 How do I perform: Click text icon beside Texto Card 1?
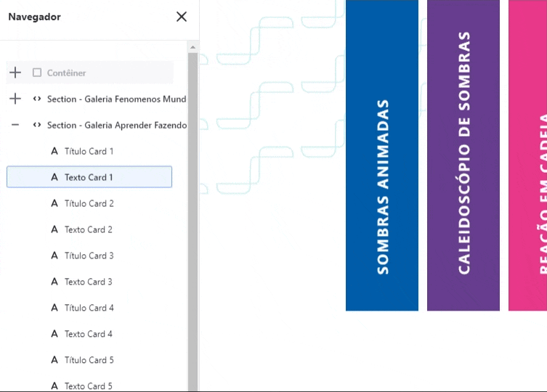point(54,177)
